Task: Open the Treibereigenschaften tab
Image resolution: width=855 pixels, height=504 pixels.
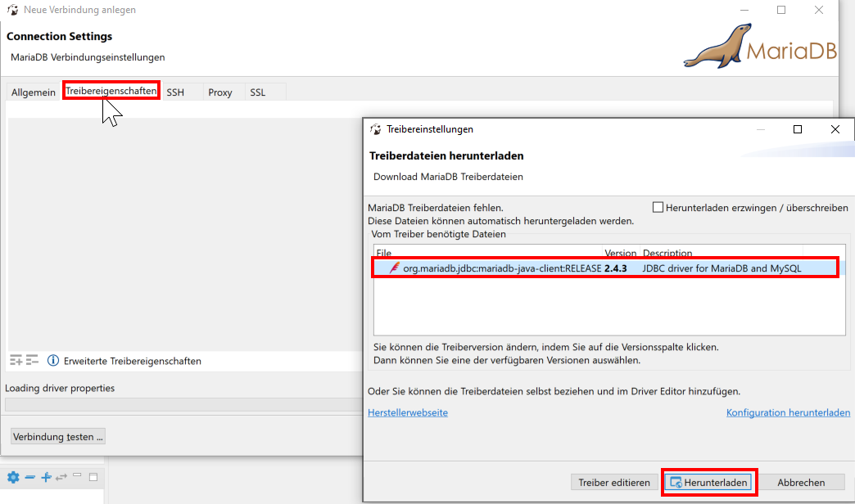Action: click(x=111, y=92)
